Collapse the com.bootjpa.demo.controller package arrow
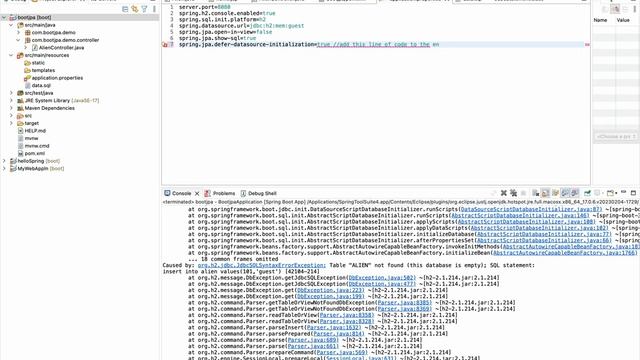Viewport: 640px width, 360px height. coord(18,40)
